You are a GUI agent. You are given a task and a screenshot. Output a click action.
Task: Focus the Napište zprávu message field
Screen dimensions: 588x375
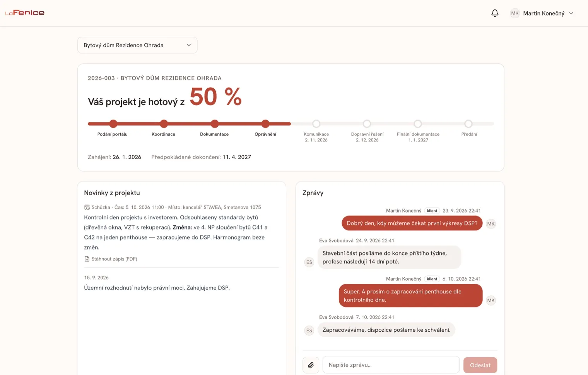point(391,365)
